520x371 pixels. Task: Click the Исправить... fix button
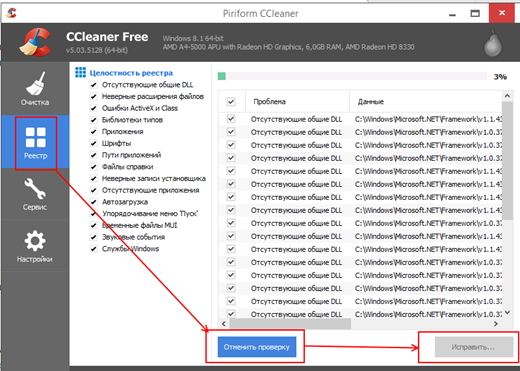tap(474, 347)
